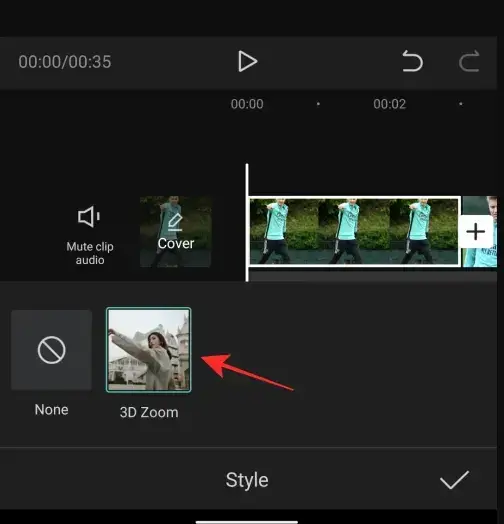Select the None style option
The image size is (504, 524).
coord(51,350)
